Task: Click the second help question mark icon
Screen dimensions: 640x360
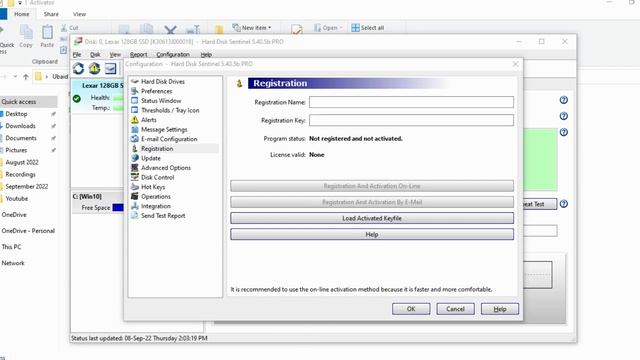Action: (x=564, y=116)
